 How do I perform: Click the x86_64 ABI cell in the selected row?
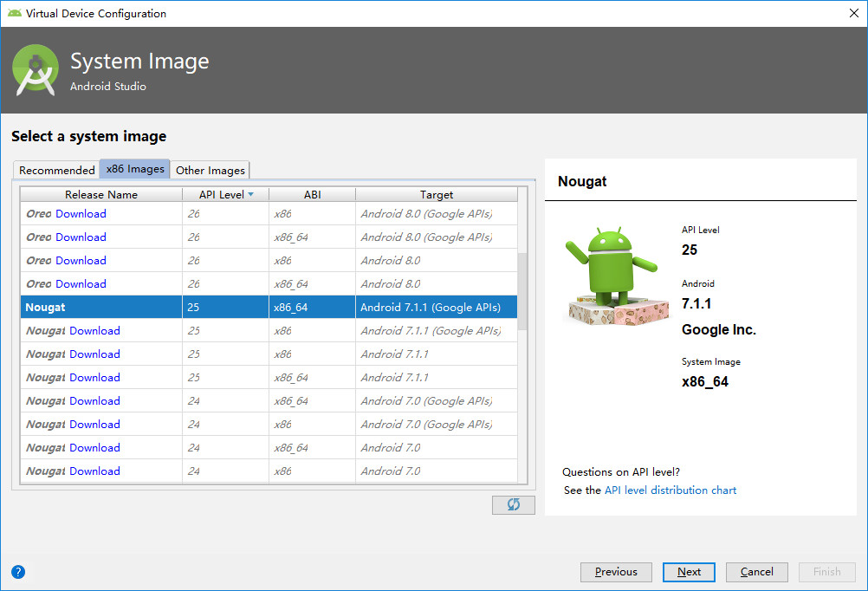tap(312, 307)
